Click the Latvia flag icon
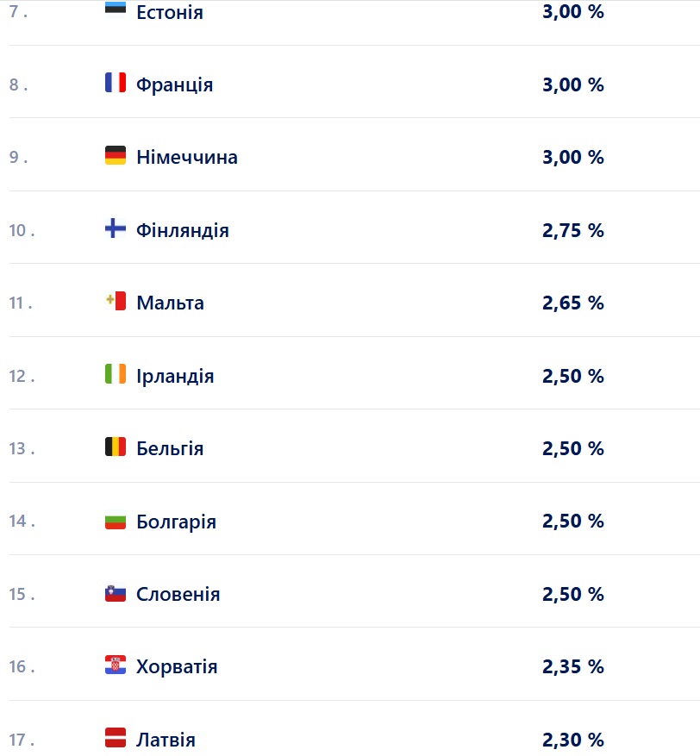This screenshot has width=700, height=756. click(x=116, y=738)
